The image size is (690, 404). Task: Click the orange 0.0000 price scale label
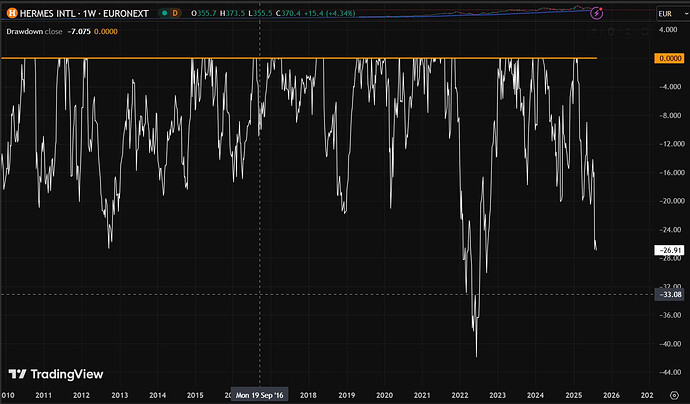pyautogui.click(x=669, y=58)
